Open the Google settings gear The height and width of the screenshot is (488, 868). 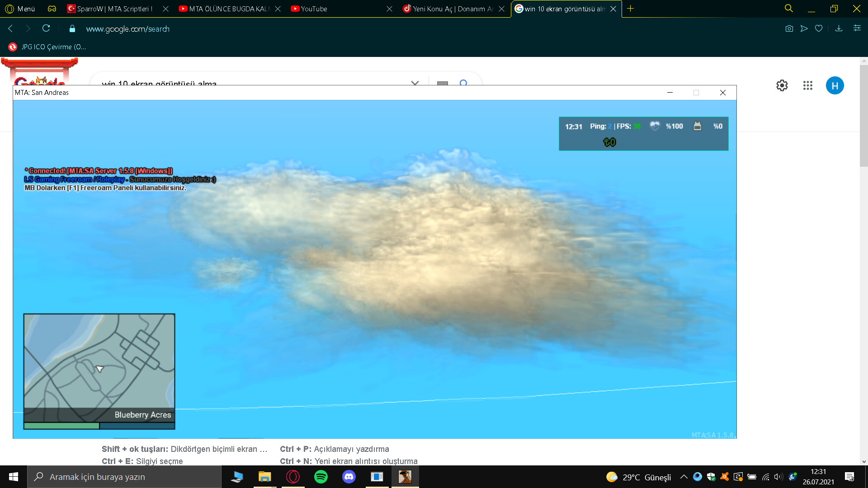point(782,85)
